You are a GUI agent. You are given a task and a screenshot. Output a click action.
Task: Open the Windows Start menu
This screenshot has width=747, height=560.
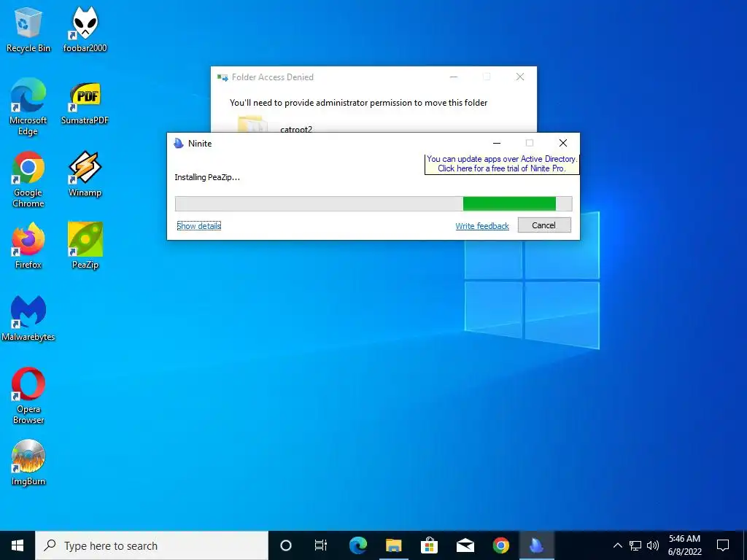[x=18, y=545]
